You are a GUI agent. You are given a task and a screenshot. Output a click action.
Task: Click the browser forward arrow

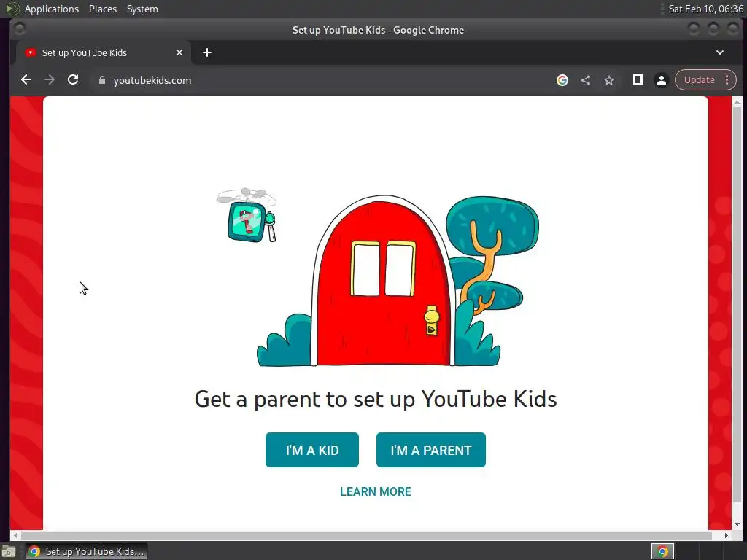pyautogui.click(x=50, y=80)
